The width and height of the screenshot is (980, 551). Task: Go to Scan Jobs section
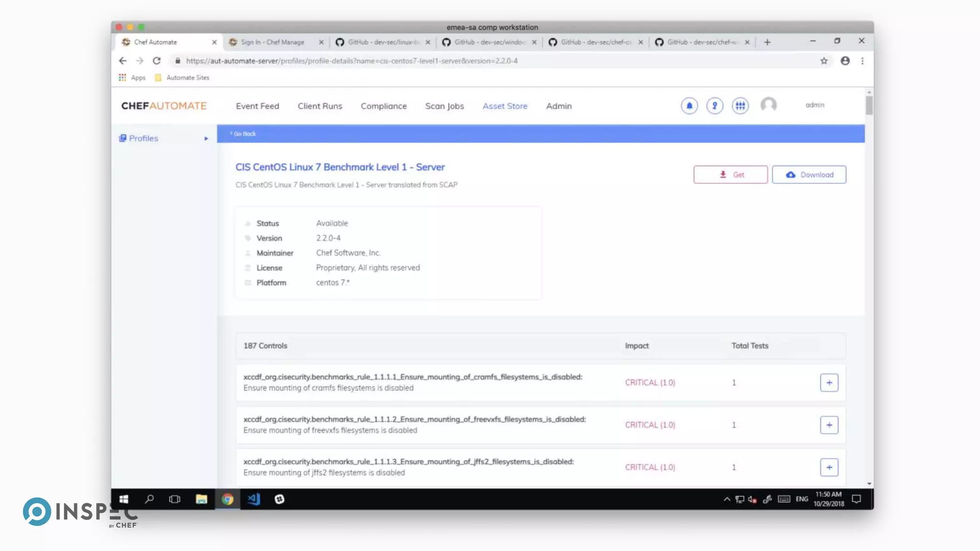point(444,106)
